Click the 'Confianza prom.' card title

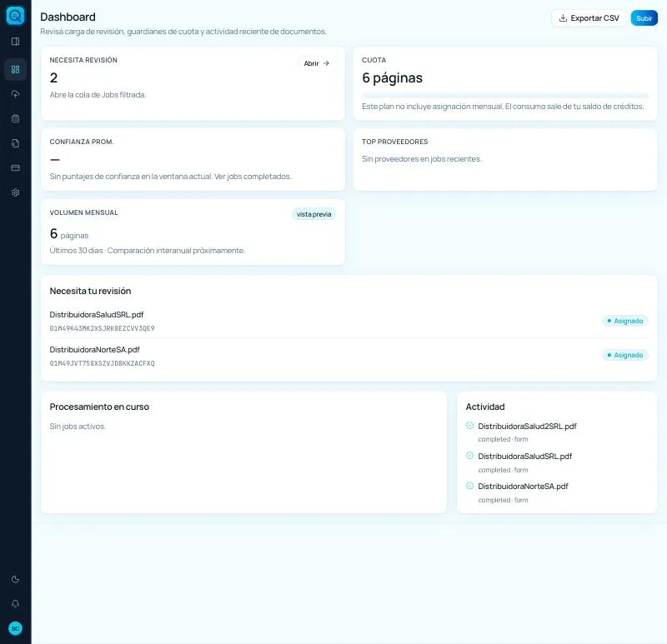pos(82,142)
